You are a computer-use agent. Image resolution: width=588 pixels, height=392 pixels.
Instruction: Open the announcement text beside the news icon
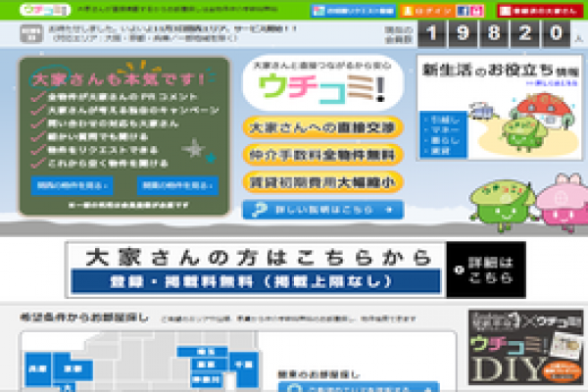[172, 33]
